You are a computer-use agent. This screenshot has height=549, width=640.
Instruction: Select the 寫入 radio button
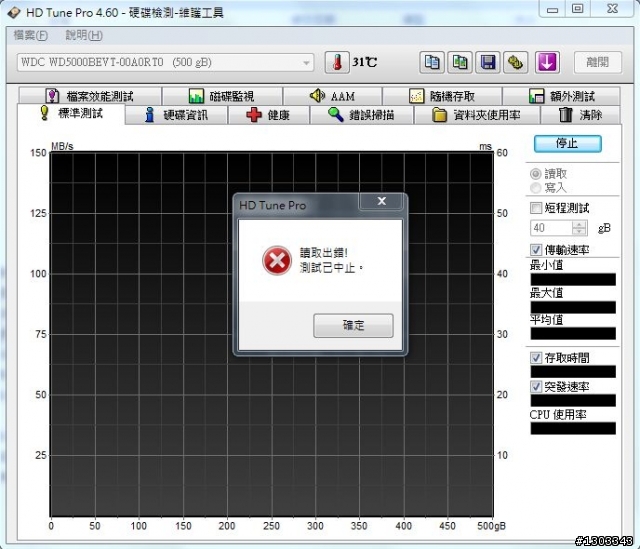click(x=536, y=188)
